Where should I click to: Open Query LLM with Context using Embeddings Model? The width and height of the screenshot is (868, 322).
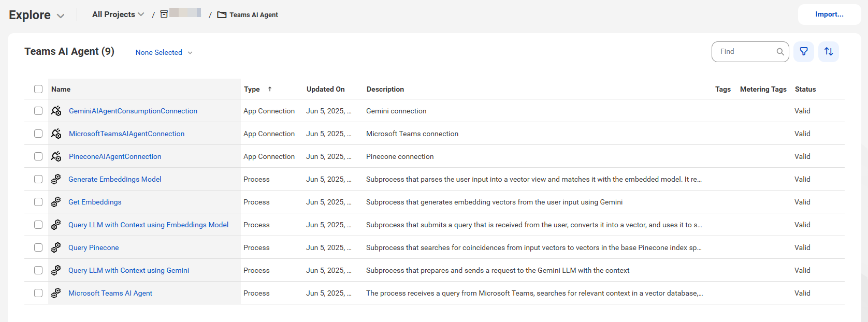pos(149,225)
